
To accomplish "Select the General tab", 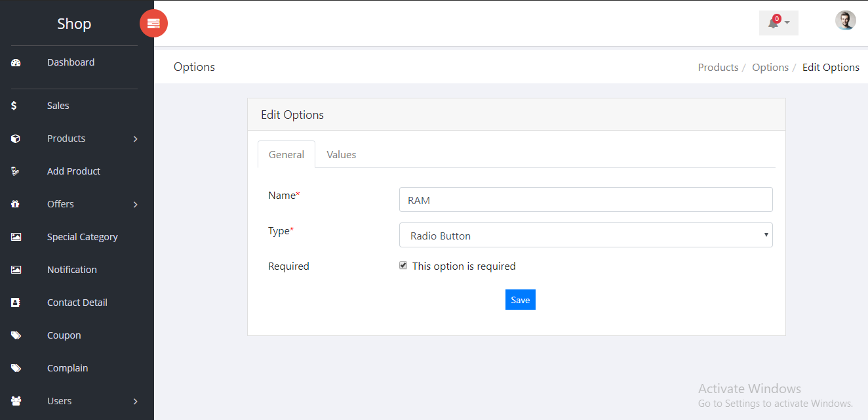I will pyautogui.click(x=286, y=155).
